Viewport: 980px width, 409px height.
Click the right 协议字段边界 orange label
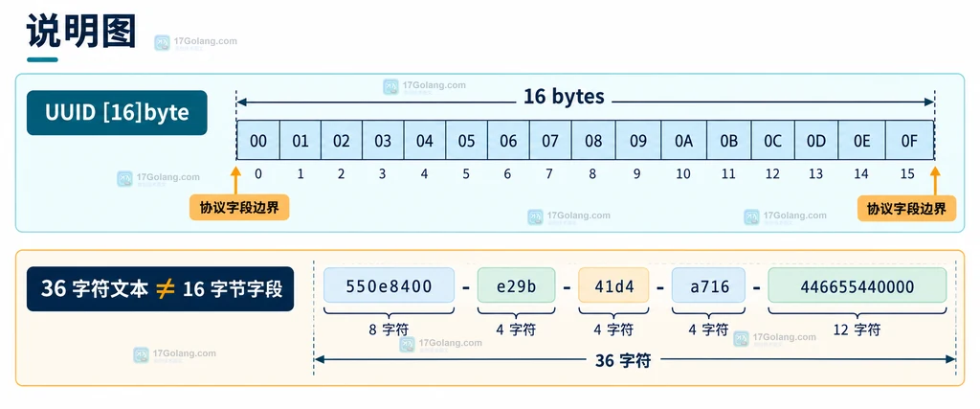coord(907,208)
